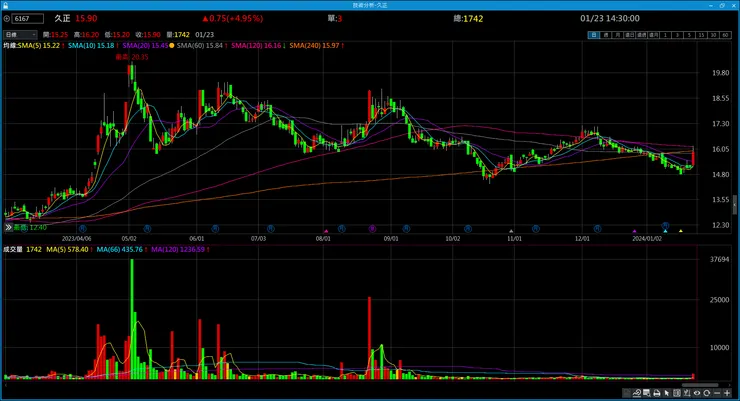Click the SMA(120) 16.16 indicator label
This screenshot has width=740, height=401.
tap(256, 46)
